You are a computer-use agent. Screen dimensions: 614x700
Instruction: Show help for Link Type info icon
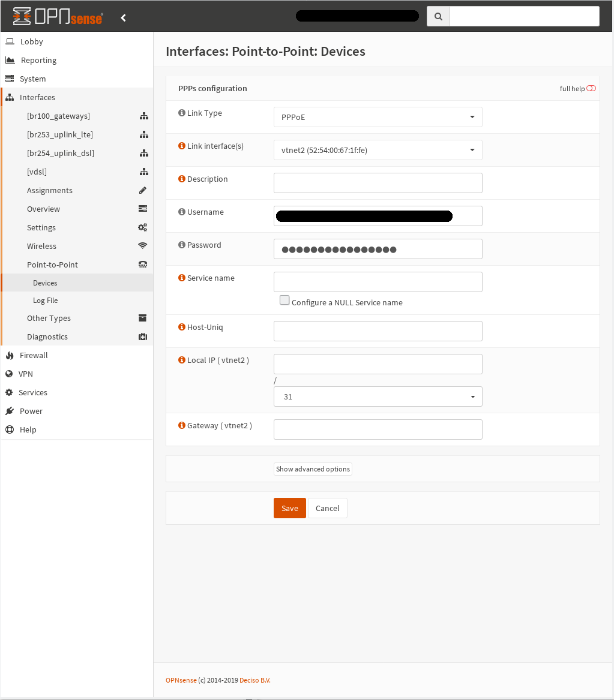coord(182,113)
